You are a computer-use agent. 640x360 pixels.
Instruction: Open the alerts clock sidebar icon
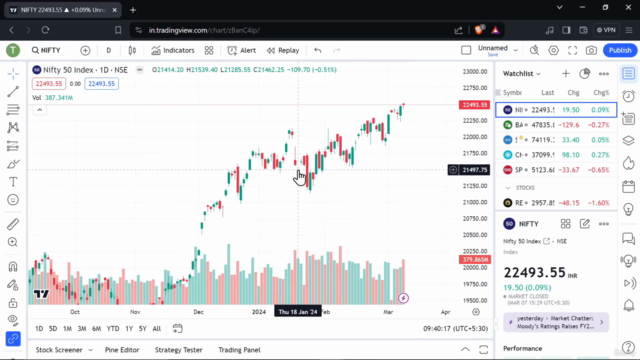click(629, 96)
